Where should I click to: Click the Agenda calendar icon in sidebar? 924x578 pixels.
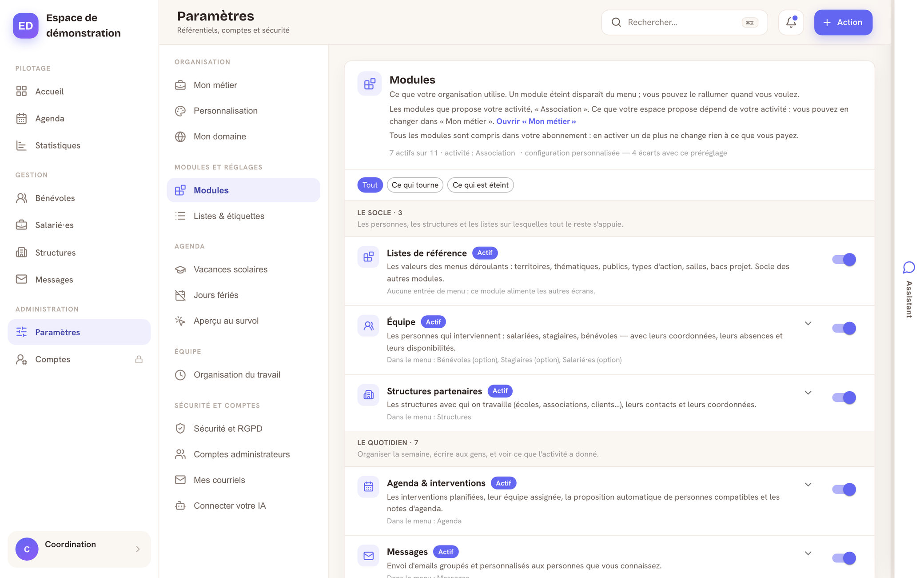(21, 118)
